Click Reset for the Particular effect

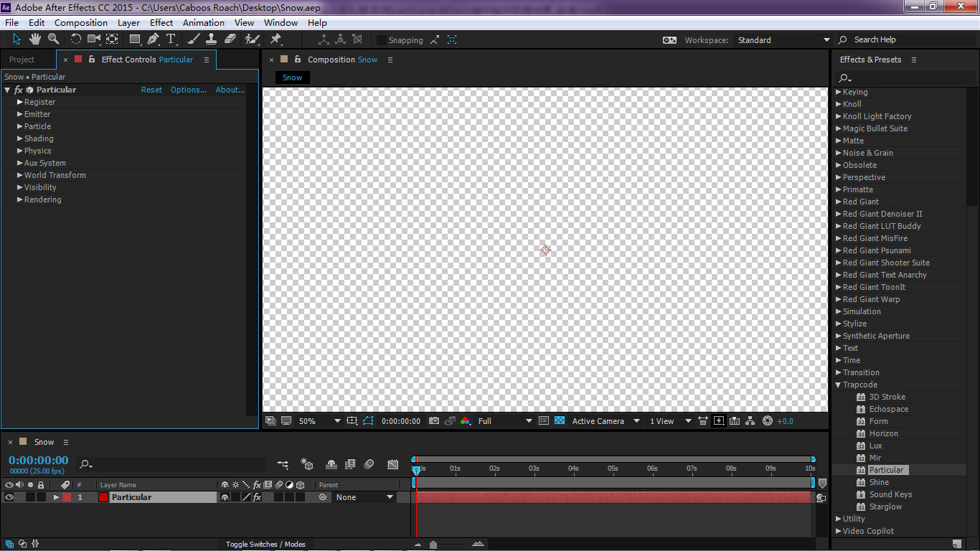click(151, 90)
